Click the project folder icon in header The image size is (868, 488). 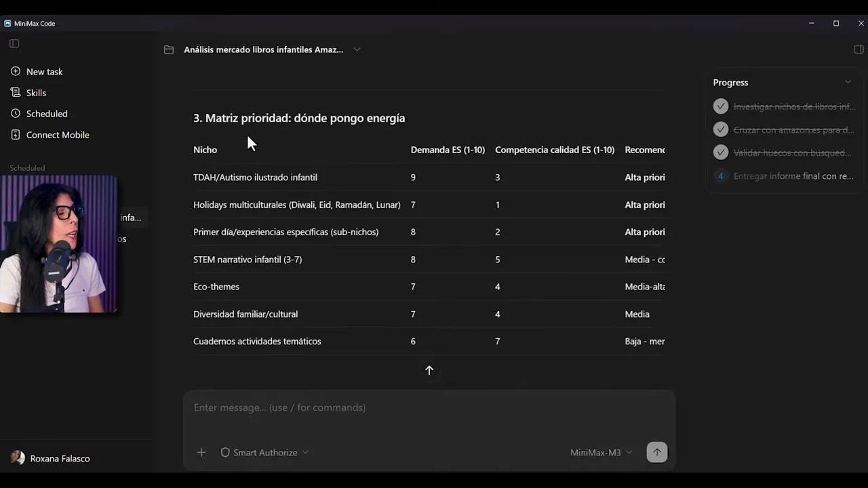pos(169,49)
